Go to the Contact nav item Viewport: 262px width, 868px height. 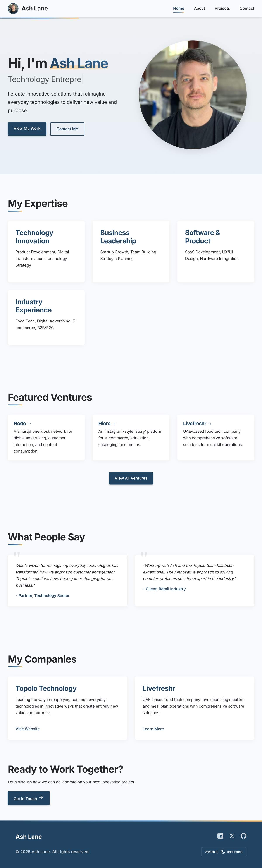pos(247,9)
